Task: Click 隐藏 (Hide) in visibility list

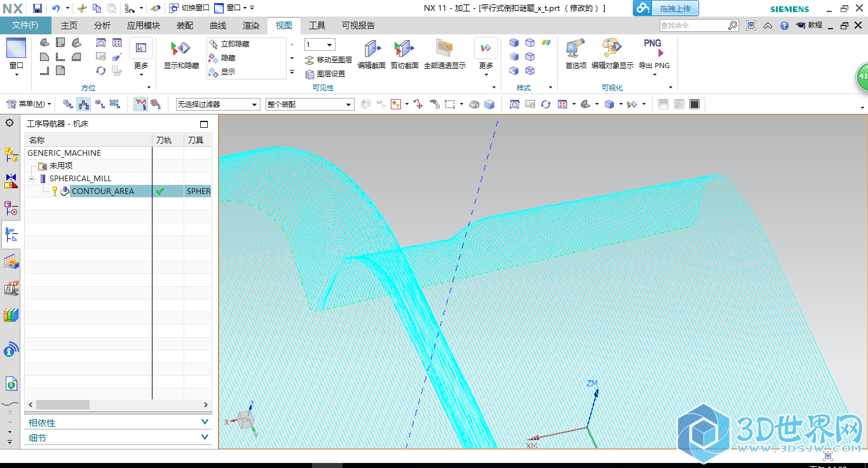Action: click(222, 58)
